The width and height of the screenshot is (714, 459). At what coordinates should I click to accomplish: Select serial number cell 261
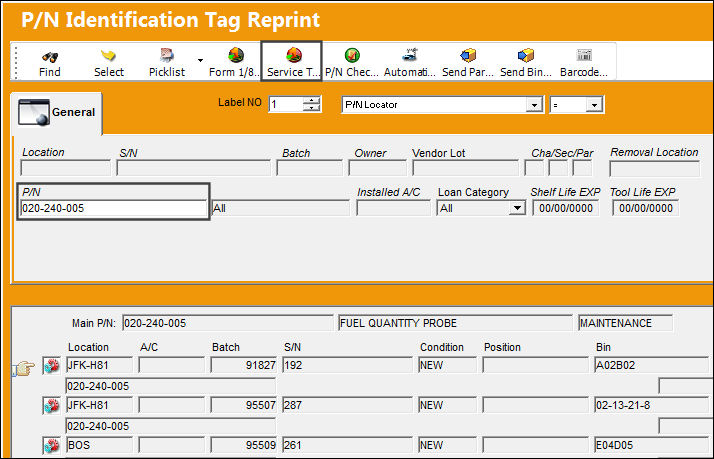(x=347, y=445)
